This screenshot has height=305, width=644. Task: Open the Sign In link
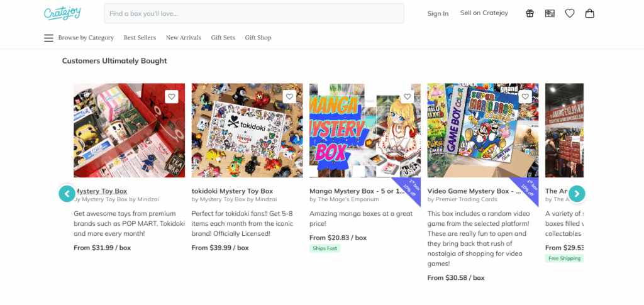click(x=438, y=14)
